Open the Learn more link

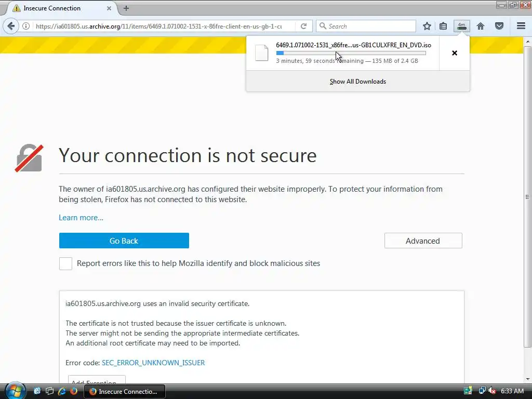pos(81,218)
